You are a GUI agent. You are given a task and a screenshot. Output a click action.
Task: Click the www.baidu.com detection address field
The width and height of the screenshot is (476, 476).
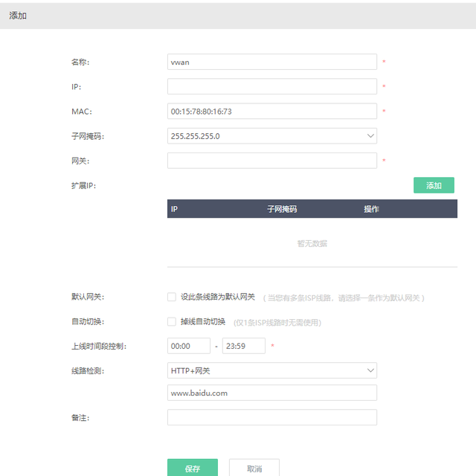click(x=272, y=393)
